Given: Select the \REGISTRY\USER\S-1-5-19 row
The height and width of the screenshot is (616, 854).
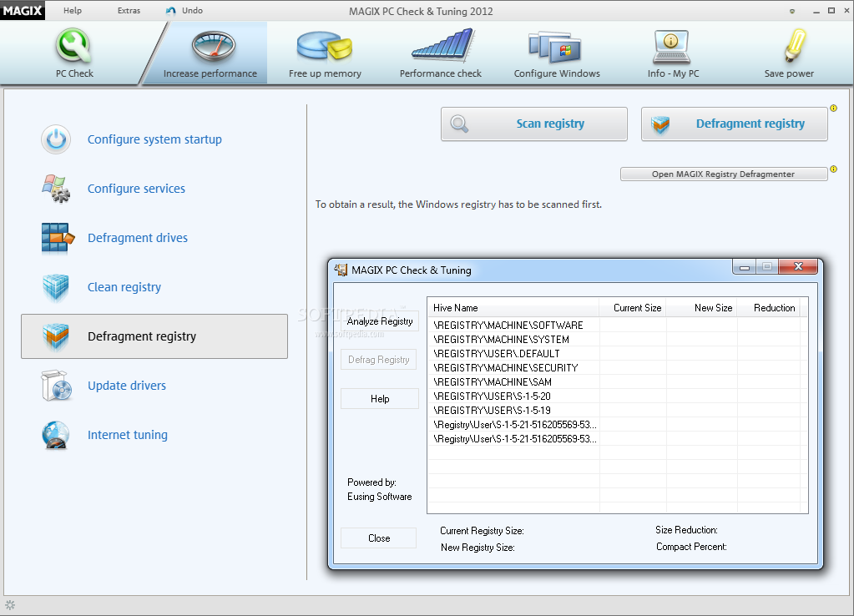Looking at the screenshot, I should 617,410.
